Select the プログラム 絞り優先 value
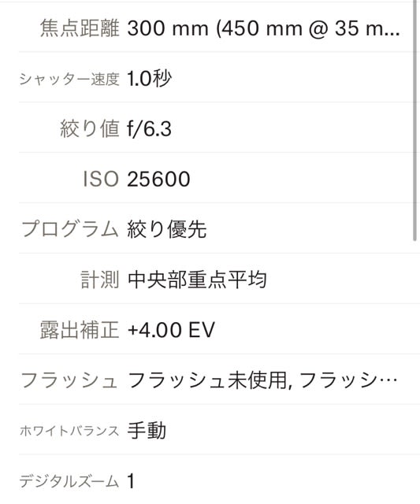This screenshot has height=504, width=420. [x=166, y=229]
